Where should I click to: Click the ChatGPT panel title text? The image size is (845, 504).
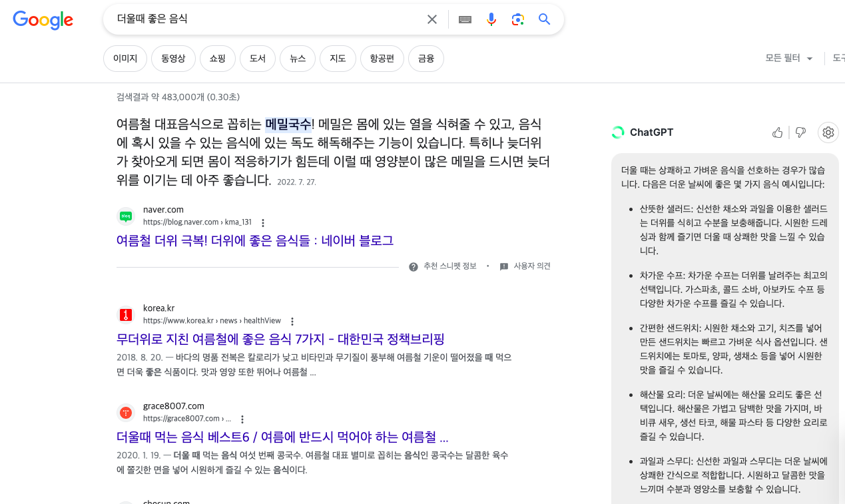652,132
